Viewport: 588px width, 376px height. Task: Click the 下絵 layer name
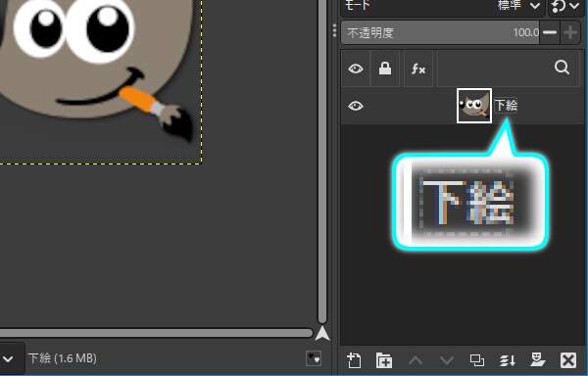coord(506,106)
